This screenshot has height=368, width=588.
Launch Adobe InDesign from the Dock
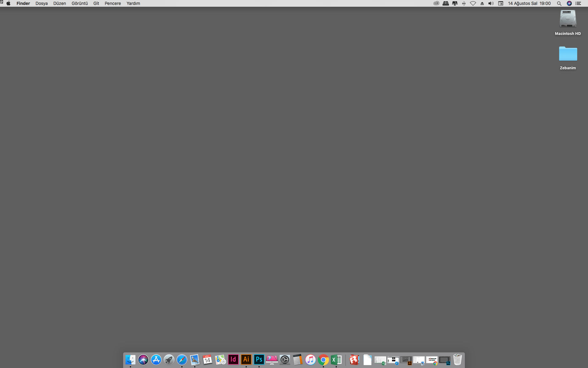click(x=233, y=359)
